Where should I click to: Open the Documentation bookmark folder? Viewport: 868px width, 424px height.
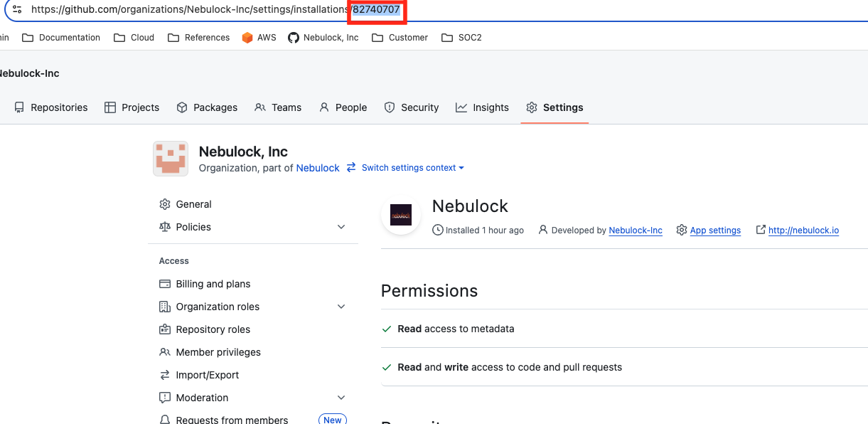click(61, 38)
